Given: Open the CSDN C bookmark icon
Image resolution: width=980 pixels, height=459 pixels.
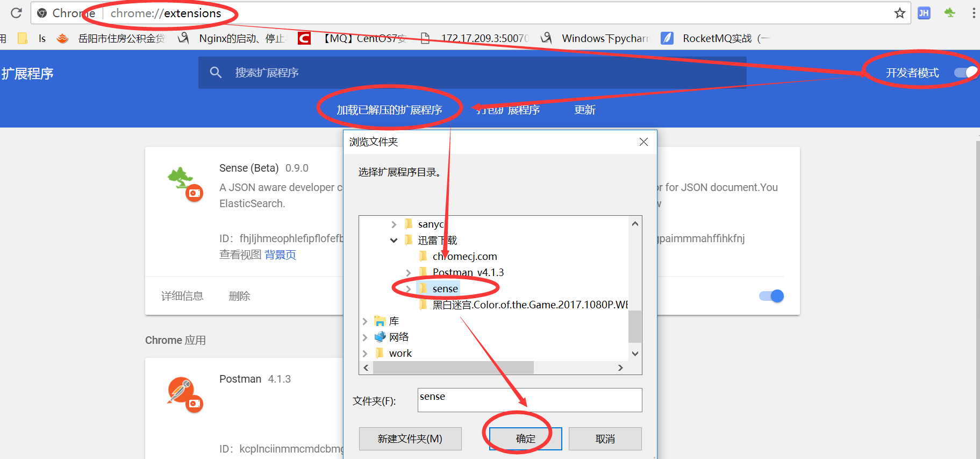Looking at the screenshot, I should (x=304, y=38).
